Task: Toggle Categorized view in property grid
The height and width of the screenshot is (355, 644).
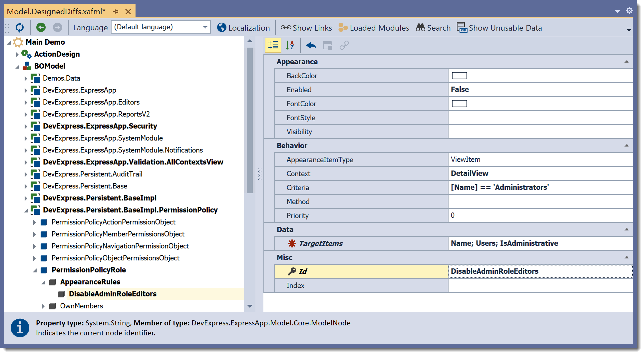Action: tap(273, 45)
